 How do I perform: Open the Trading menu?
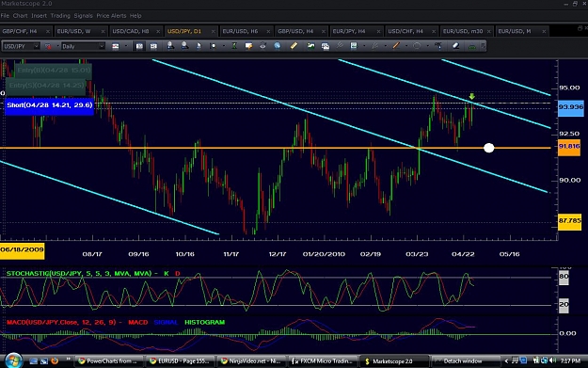tap(60, 16)
